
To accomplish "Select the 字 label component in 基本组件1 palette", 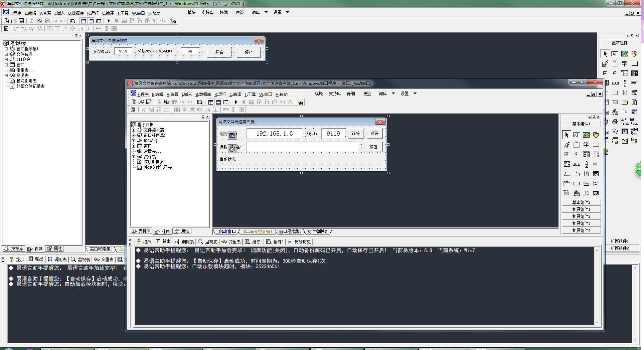I will coord(586,145).
